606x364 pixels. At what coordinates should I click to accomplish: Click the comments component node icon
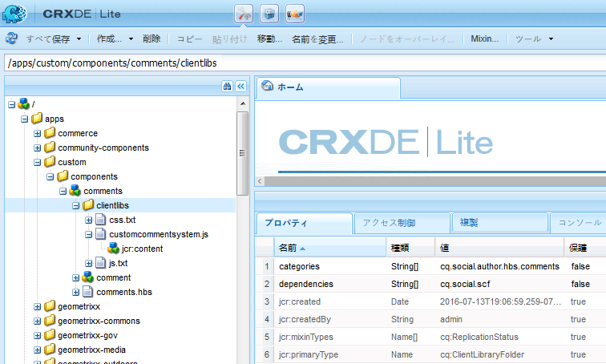coord(75,191)
